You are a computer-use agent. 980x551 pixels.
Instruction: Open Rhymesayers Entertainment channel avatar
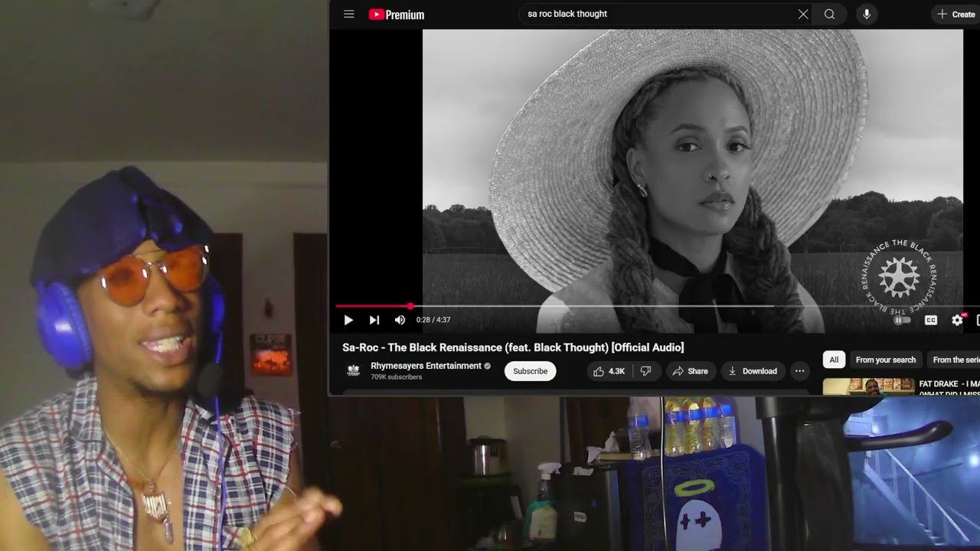(x=353, y=370)
